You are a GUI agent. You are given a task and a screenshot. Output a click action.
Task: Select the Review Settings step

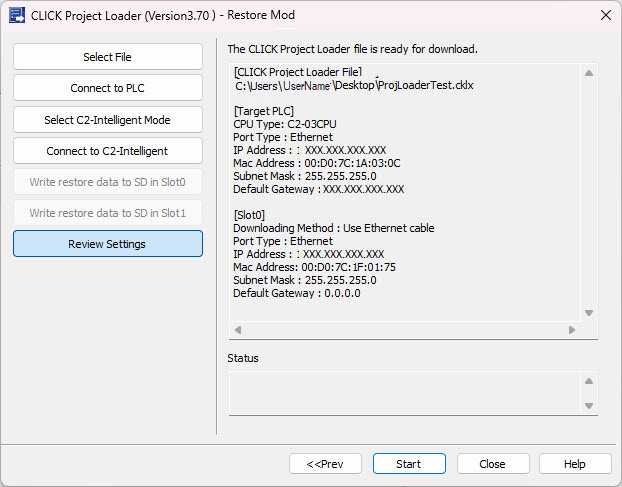tap(108, 244)
